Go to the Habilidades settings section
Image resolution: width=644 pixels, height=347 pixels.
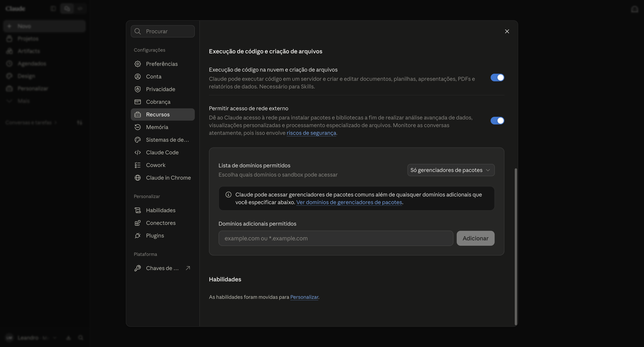pos(163,210)
